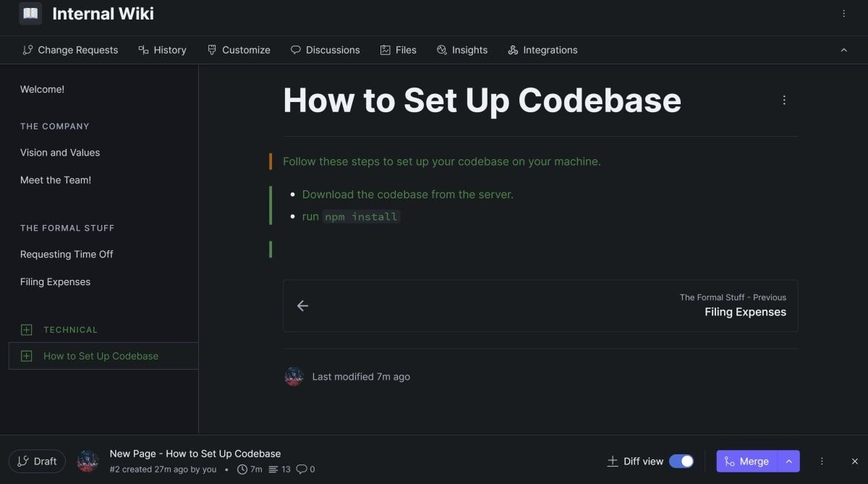Open the Insights tab
This screenshot has height=484, width=868.
coord(462,50)
